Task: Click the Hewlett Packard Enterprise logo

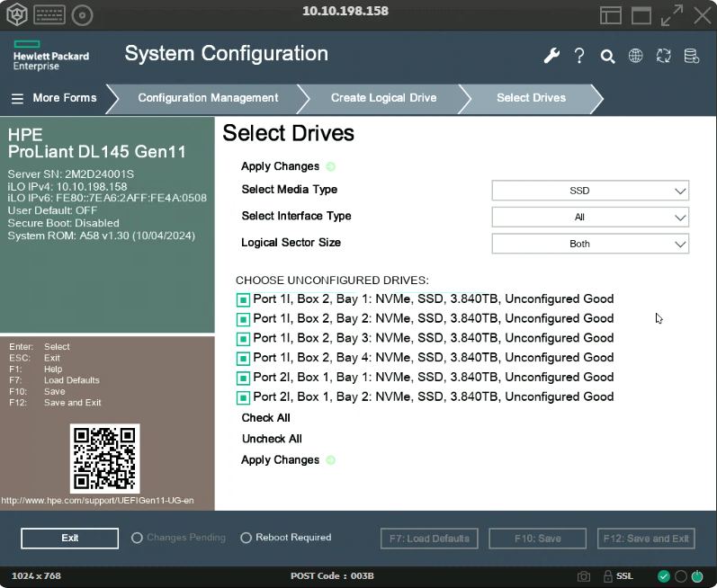Action: pyautogui.click(x=50, y=56)
